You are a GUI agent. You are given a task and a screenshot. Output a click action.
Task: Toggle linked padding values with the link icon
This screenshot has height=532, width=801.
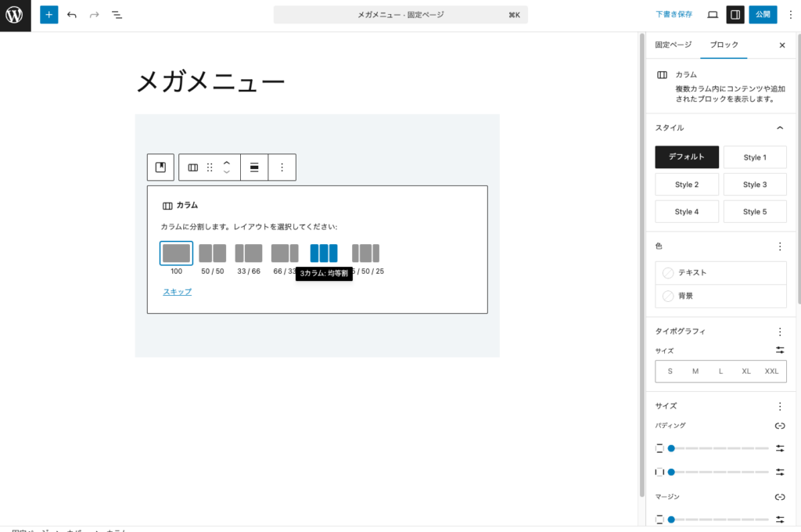(x=779, y=425)
